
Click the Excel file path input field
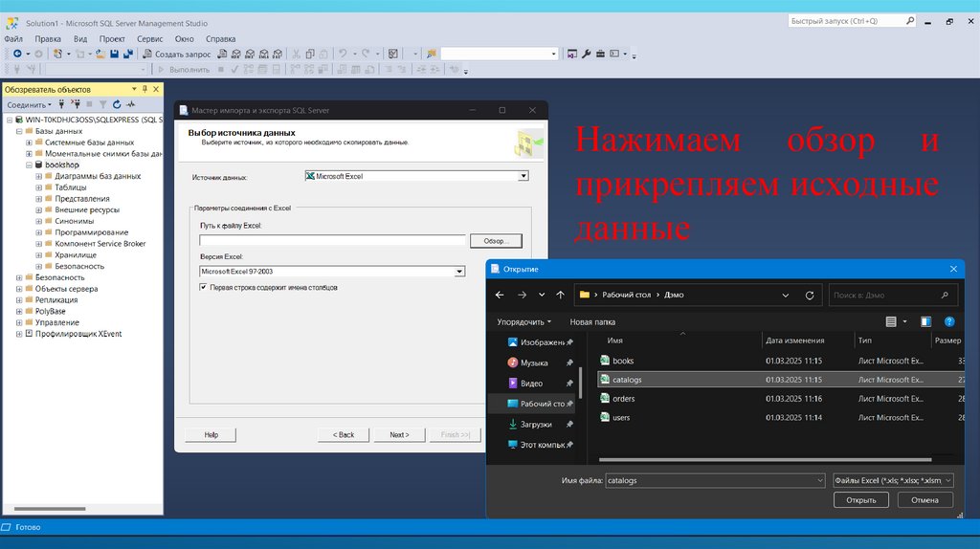pos(332,240)
